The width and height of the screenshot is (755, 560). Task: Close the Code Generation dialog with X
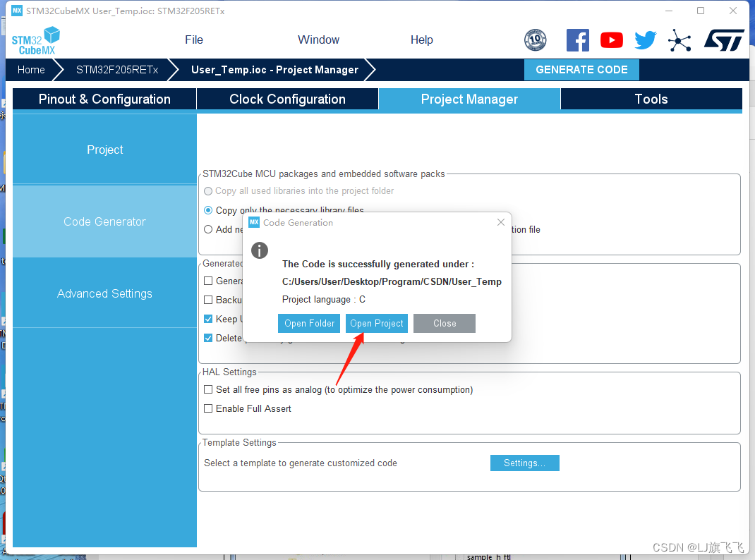click(x=501, y=222)
